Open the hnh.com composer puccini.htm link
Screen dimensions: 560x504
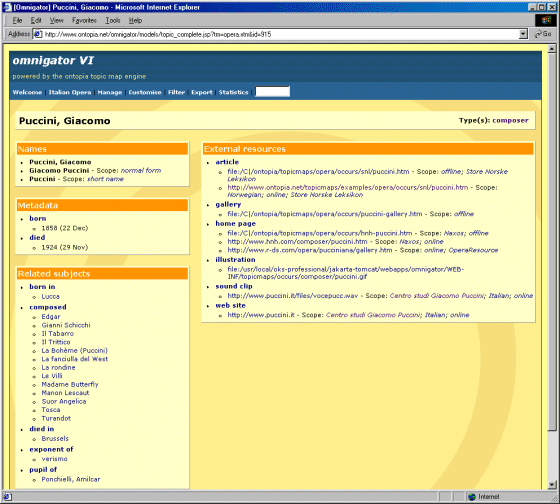(x=297, y=241)
